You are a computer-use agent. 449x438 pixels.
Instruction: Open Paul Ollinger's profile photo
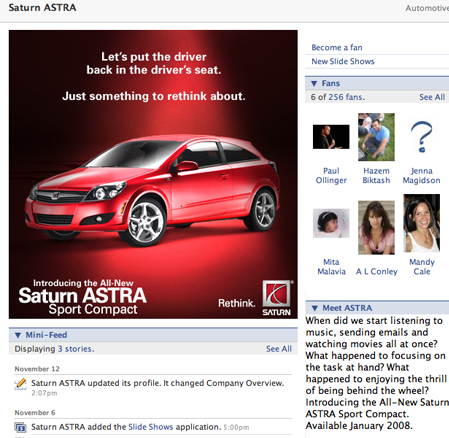coord(331,137)
